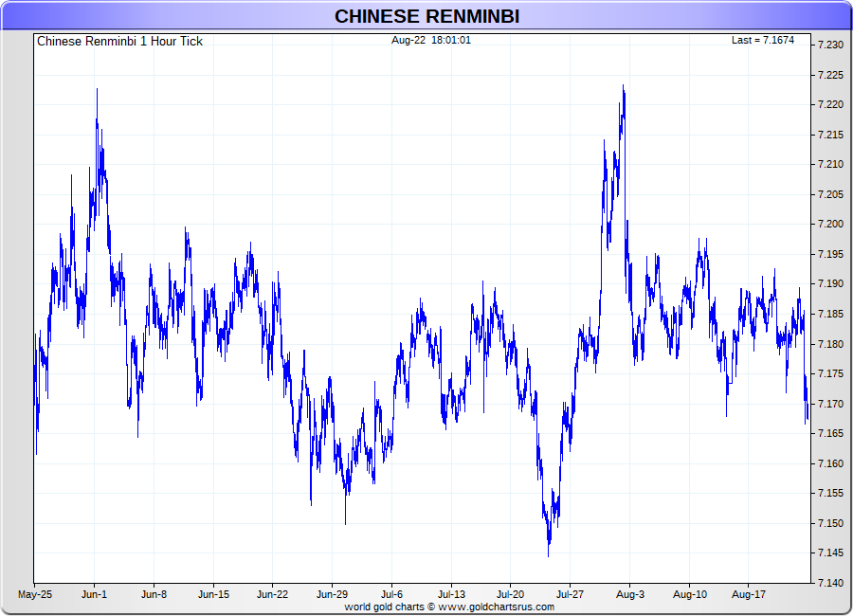The width and height of the screenshot is (853, 616).
Task: Click the CHINESE RENMINBI chart title
Action: pyautogui.click(x=427, y=16)
